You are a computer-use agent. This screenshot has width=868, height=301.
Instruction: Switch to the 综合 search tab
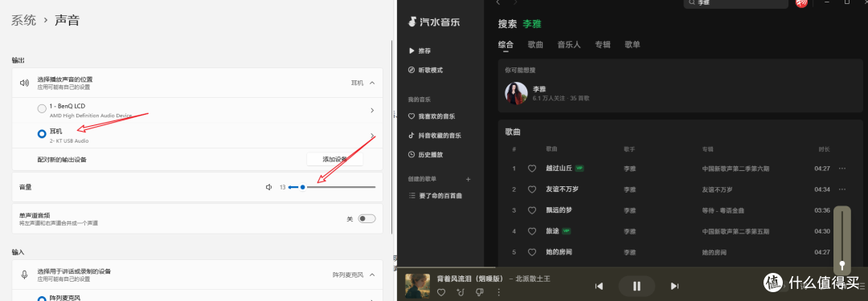(x=506, y=45)
